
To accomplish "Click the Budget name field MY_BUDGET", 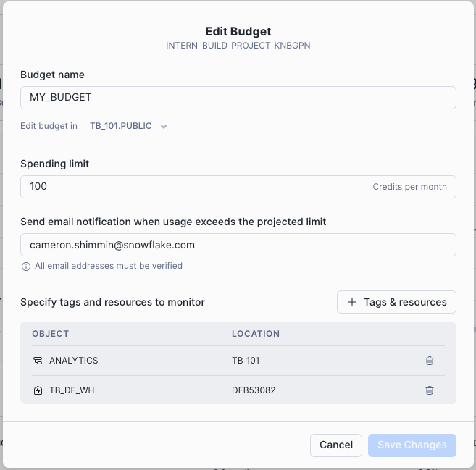I will point(238,98).
